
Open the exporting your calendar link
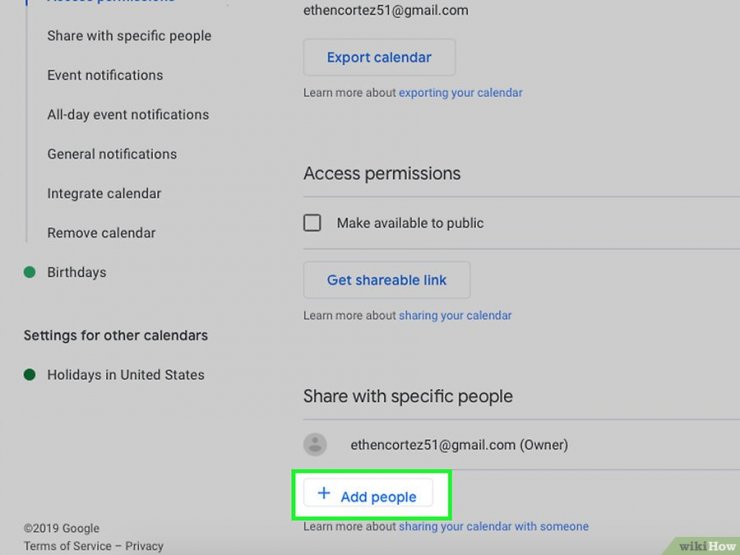(461, 92)
